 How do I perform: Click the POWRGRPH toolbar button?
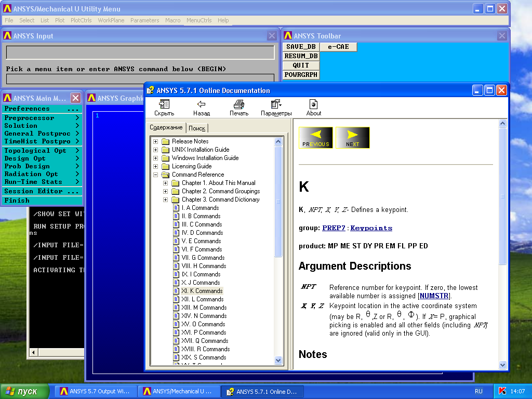pos(301,75)
